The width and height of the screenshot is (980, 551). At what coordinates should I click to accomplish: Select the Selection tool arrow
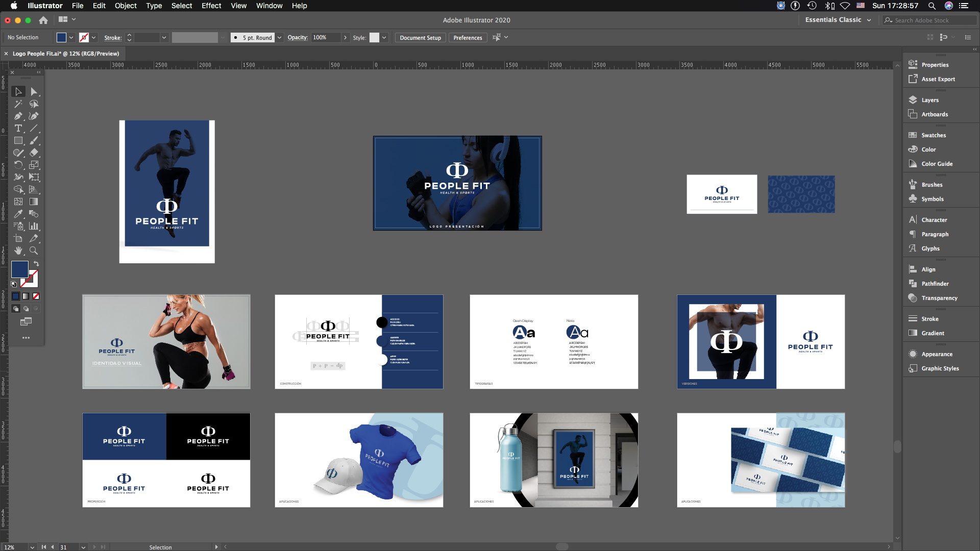coord(18,92)
